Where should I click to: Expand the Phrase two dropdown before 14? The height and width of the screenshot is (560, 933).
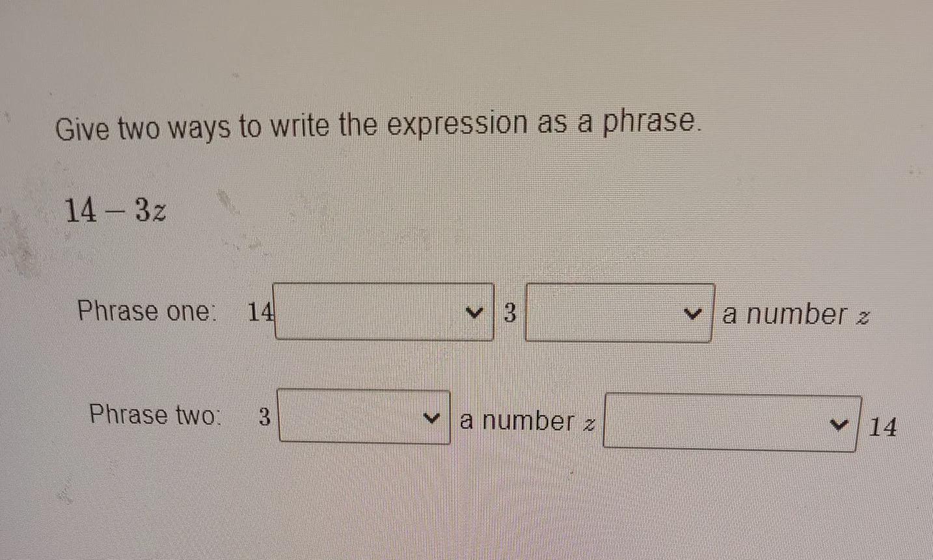tap(732, 423)
